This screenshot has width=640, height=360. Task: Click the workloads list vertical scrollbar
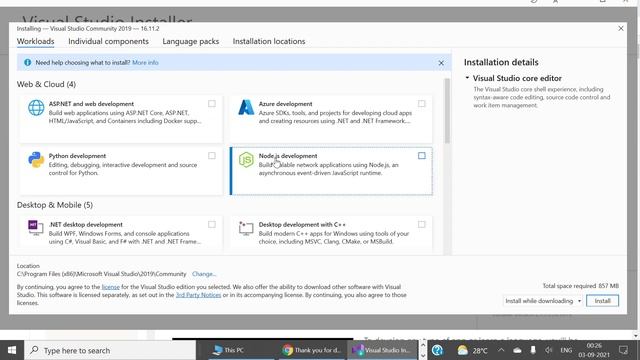(447, 111)
